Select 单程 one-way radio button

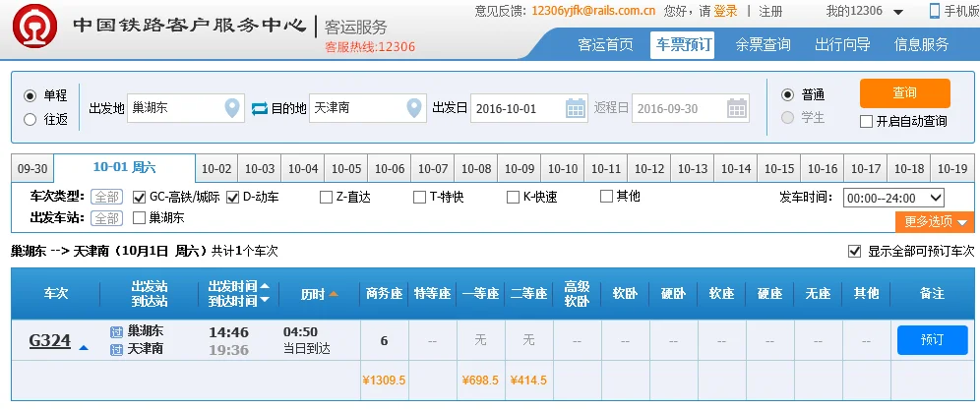click(x=30, y=96)
